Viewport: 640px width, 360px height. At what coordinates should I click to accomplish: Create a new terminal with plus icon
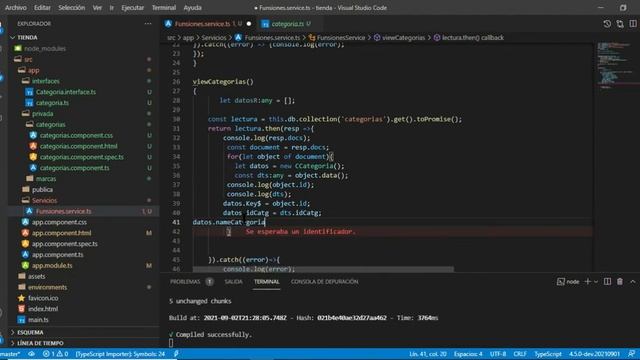point(587,281)
